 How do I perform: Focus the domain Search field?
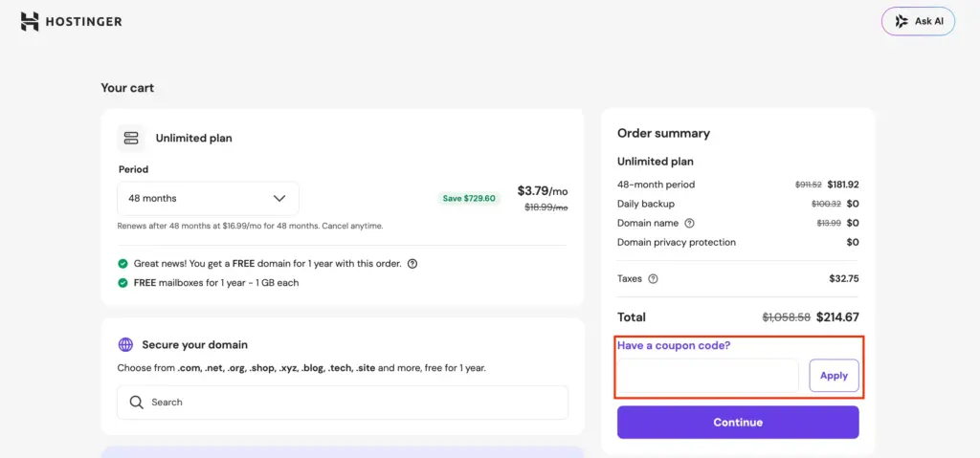[343, 403]
